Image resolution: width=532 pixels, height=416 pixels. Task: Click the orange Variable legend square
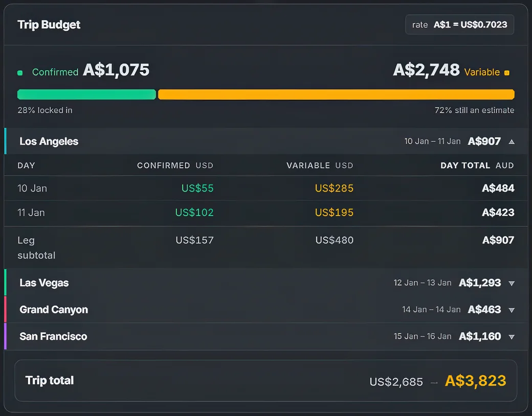coord(506,73)
